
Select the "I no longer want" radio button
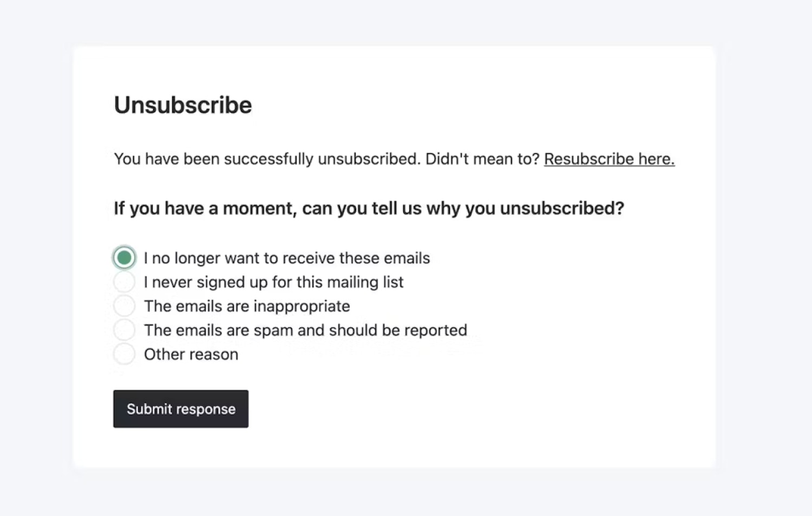pyautogui.click(x=124, y=258)
